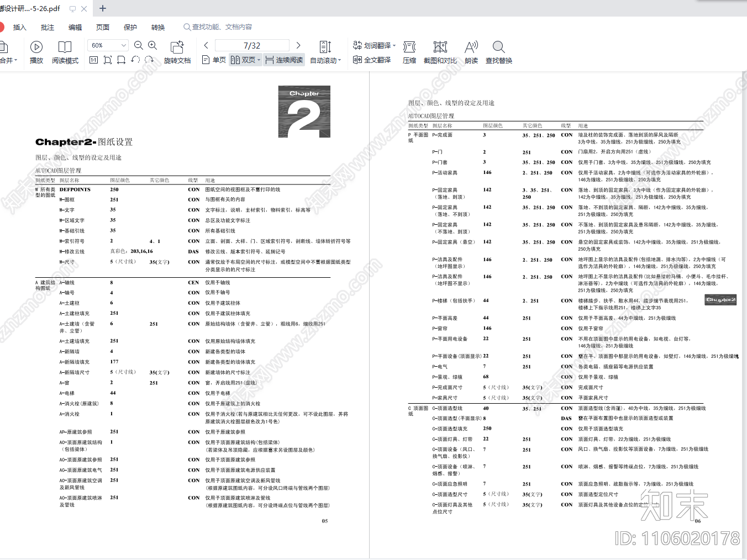The width and height of the screenshot is (747, 560).
Task: Open Find and Replace (查找替换)
Action: click(499, 52)
